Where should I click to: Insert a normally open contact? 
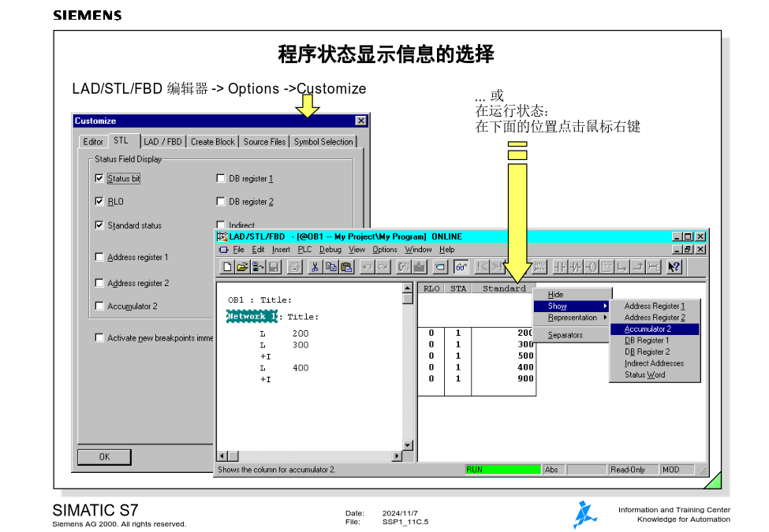(x=559, y=267)
